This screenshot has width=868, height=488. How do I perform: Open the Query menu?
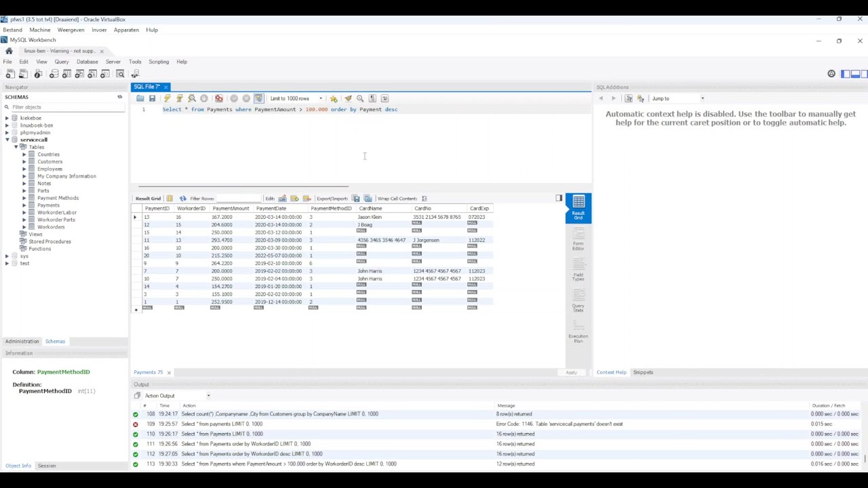tap(62, 62)
